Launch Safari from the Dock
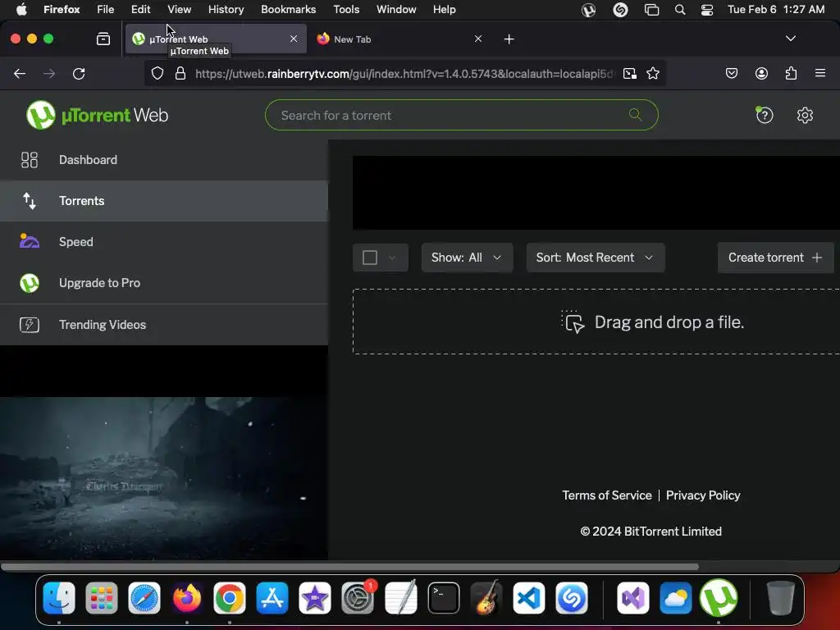This screenshot has height=630, width=840. pyautogui.click(x=144, y=598)
